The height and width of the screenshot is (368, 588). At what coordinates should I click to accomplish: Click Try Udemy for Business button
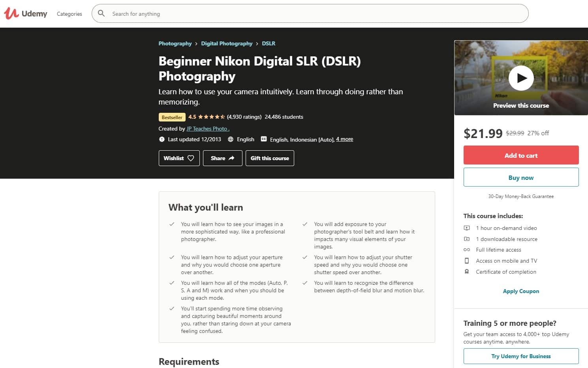coord(521,356)
